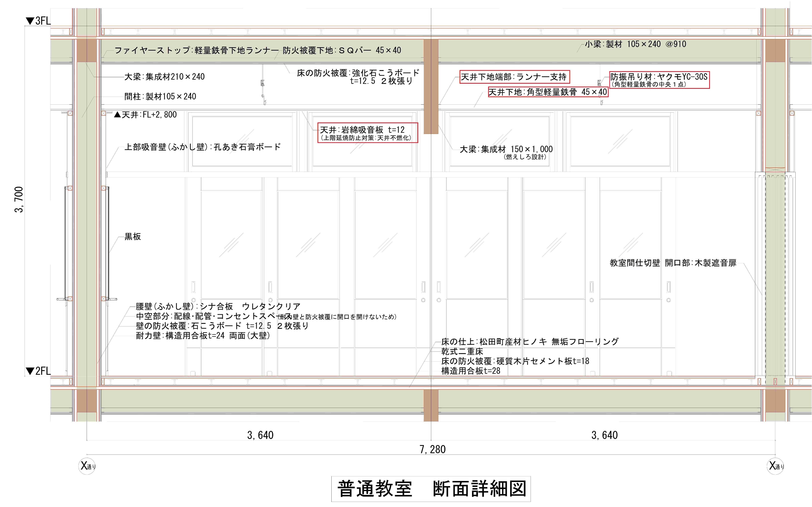
Task: Click the ファイヤーストップ:軽量鉄骨下地ランナー note
Action: tap(197, 50)
